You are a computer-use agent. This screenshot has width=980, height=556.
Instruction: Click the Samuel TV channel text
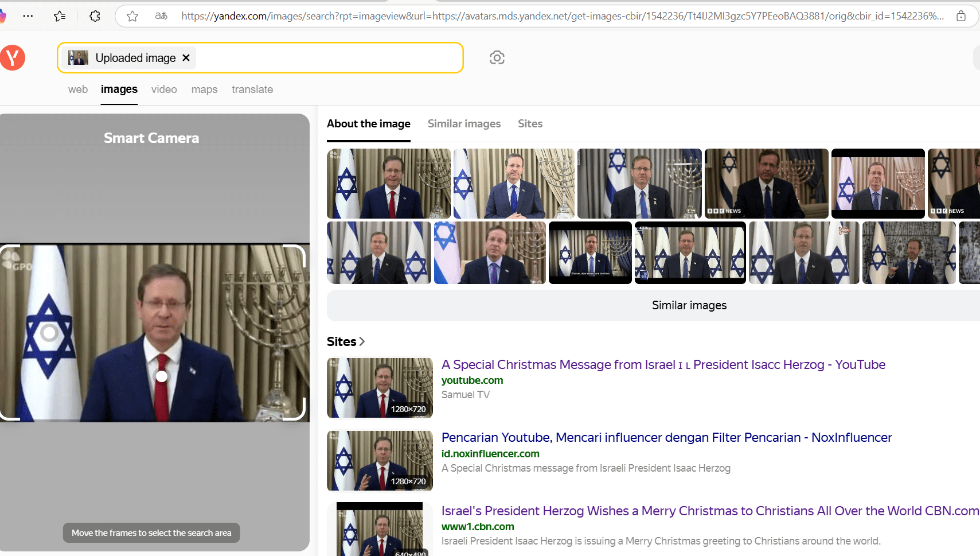pos(466,395)
